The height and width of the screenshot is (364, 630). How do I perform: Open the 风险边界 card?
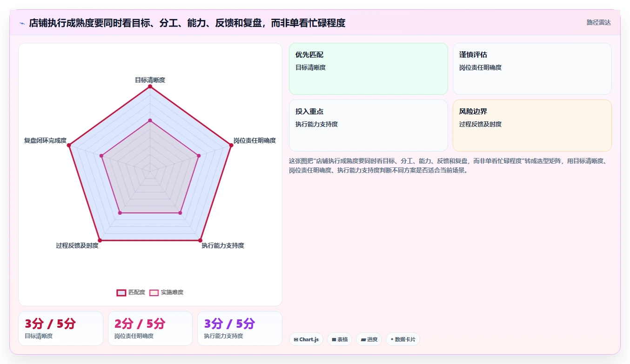pos(532,126)
